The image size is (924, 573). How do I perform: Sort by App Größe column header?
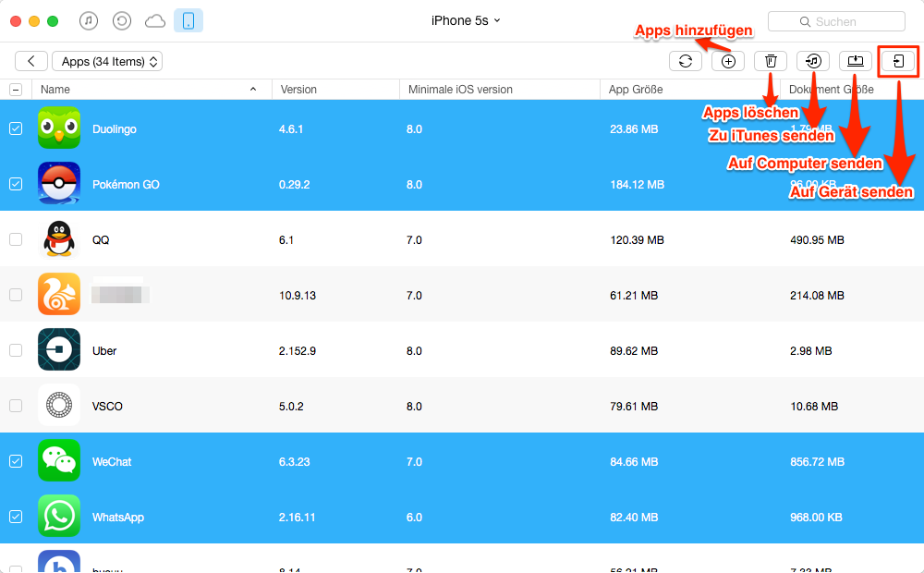pos(690,90)
